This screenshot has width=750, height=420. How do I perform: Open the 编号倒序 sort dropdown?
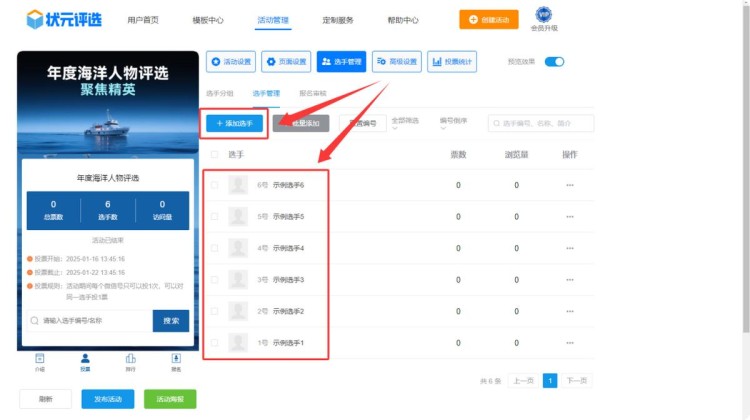coord(455,123)
